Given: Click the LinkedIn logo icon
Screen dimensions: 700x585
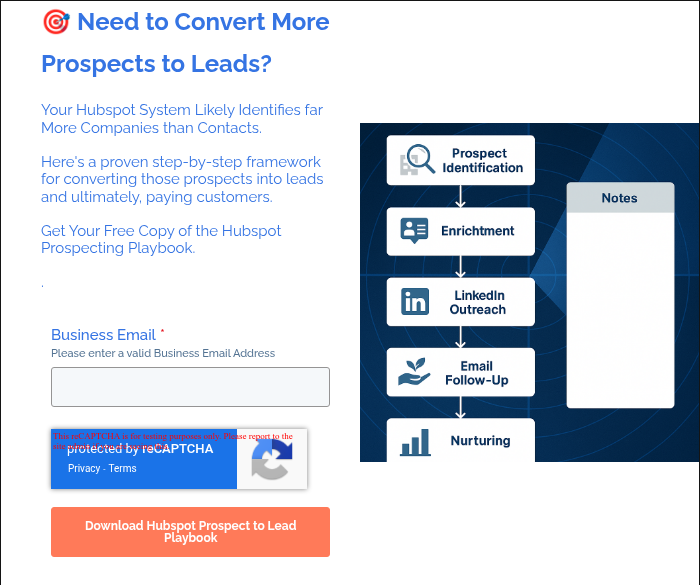Looking at the screenshot, I should [x=415, y=301].
